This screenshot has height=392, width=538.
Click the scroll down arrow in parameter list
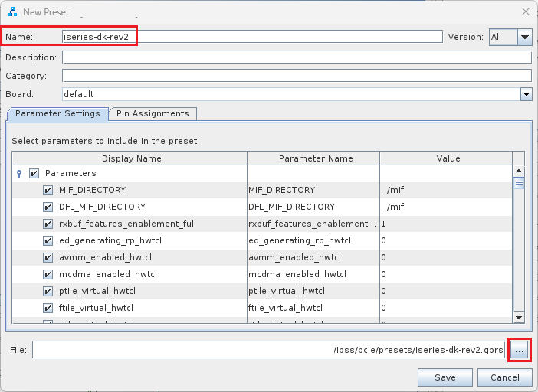pos(518,317)
